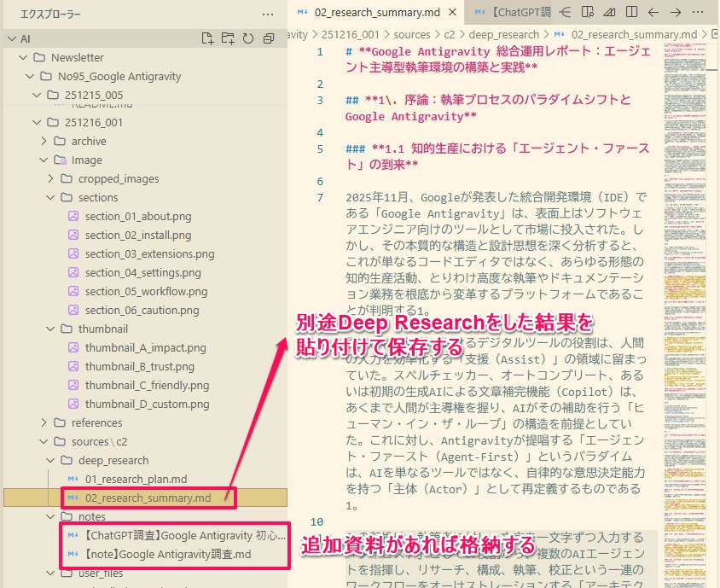This screenshot has width=720, height=588.
Task: Open explorer panel more actions menu
Action: [x=268, y=15]
